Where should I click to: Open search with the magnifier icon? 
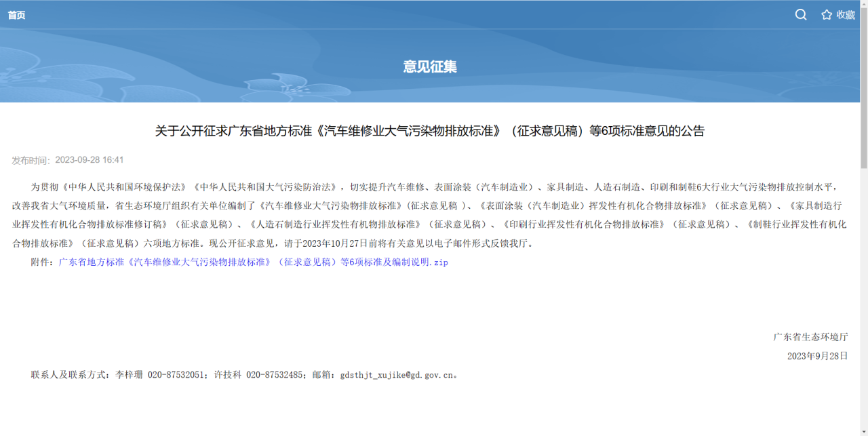point(801,15)
